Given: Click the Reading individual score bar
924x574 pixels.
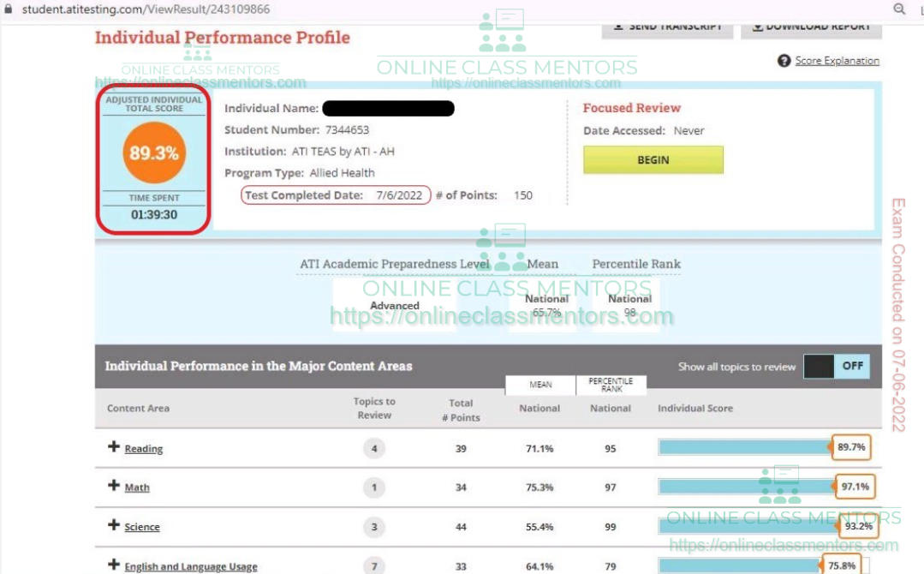Looking at the screenshot, I should pyautogui.click(x=743, y=447).
